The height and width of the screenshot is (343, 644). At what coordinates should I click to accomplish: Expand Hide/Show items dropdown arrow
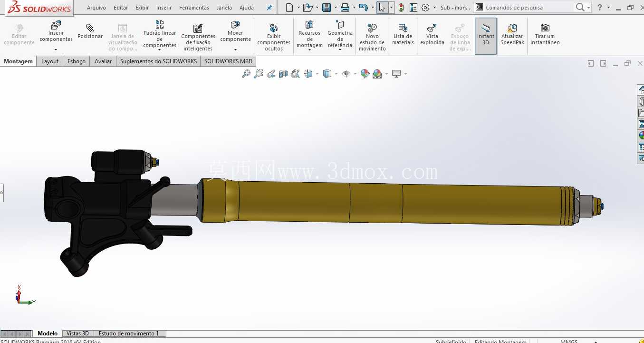pyautogui.click(x=355, y=74)
